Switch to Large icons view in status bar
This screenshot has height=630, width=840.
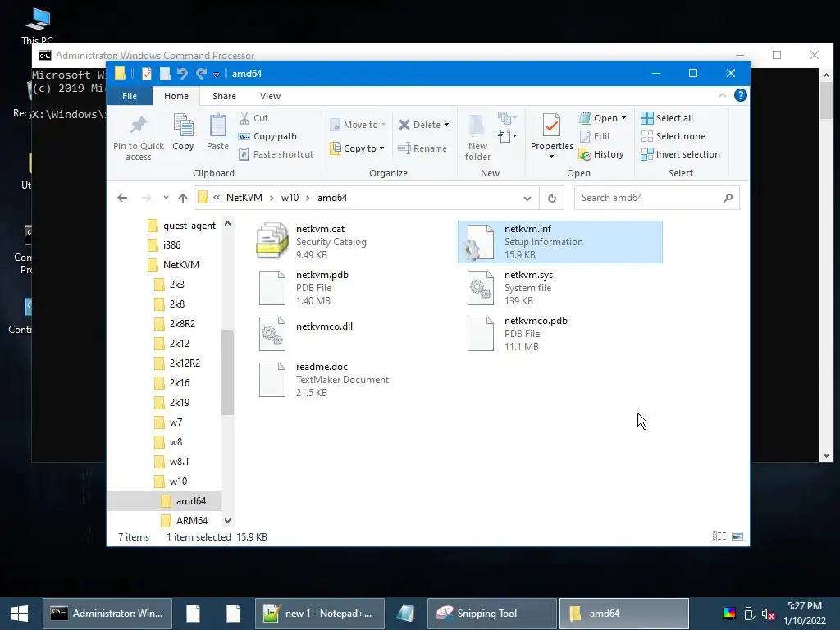737,536
